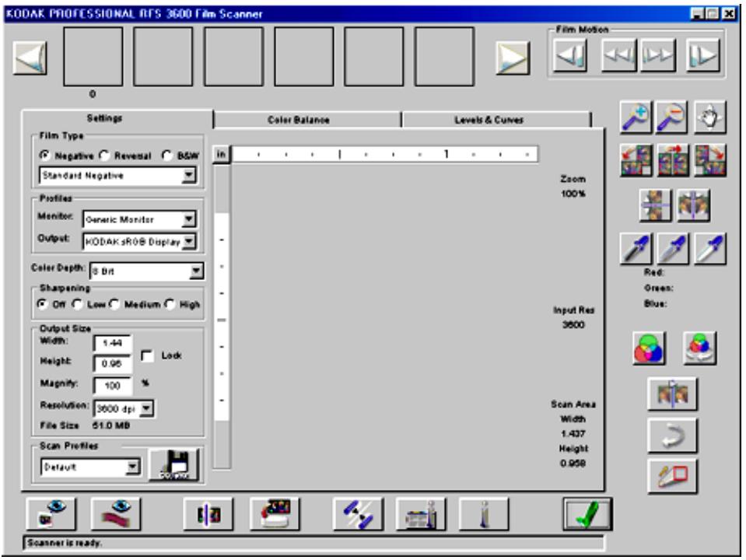This screenshot has height=560, width=746.
Task: Click the calibration target scanner icon
Action: pos(275,514)
